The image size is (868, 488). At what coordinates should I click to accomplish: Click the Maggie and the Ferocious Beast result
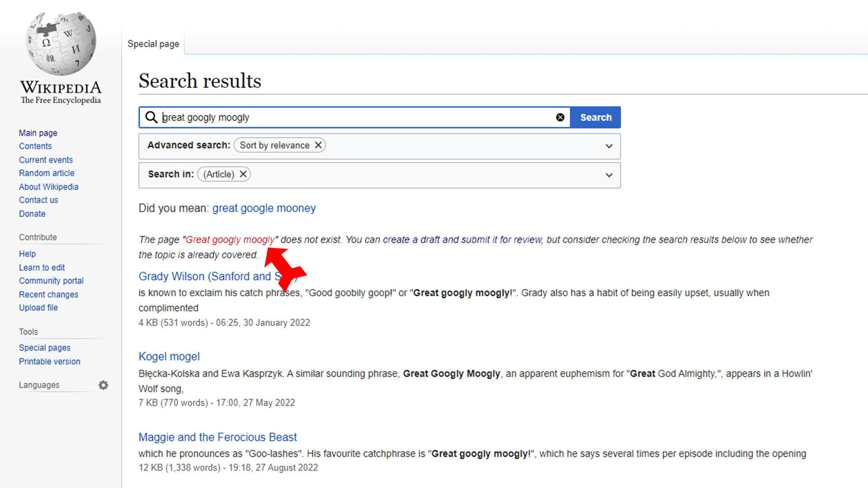[217, 437]
